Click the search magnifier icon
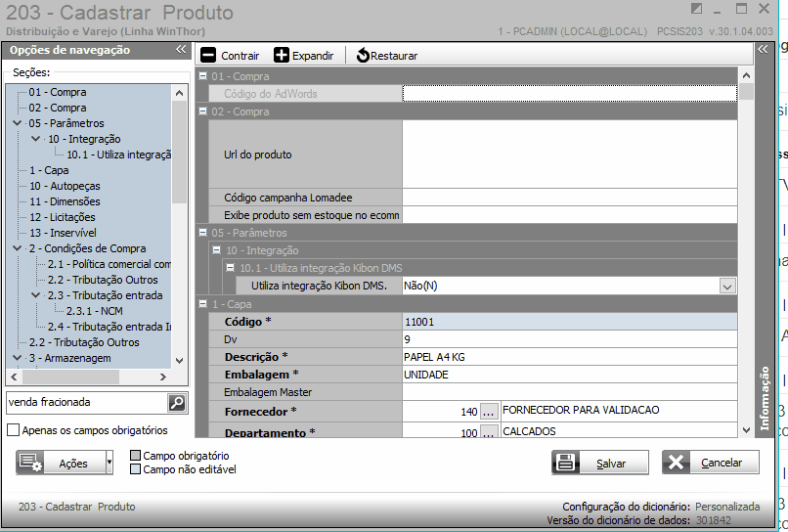This screenshot has width=788, height=532. [x=177, y=402]
